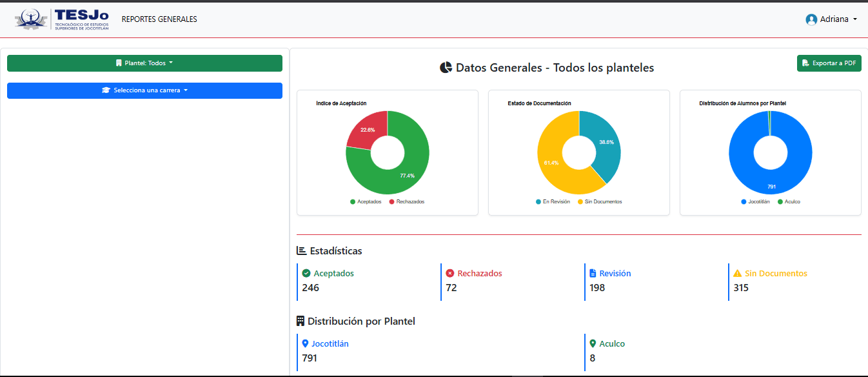Click the TESJo logo
Screen dimensions: 868x377
62,19
